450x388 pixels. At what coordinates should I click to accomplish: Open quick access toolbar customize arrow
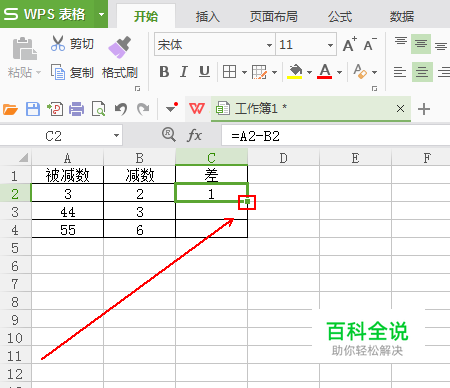[x=171, y=108]
